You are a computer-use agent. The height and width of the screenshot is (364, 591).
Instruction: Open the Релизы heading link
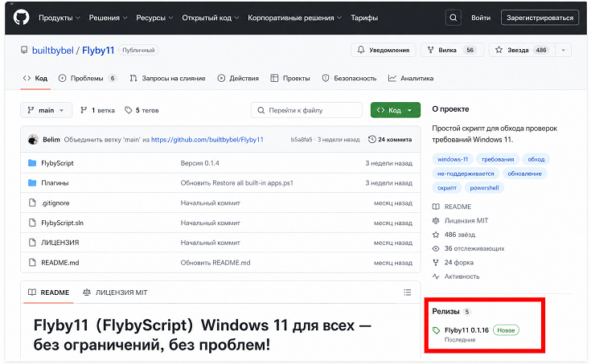[446, 312]
